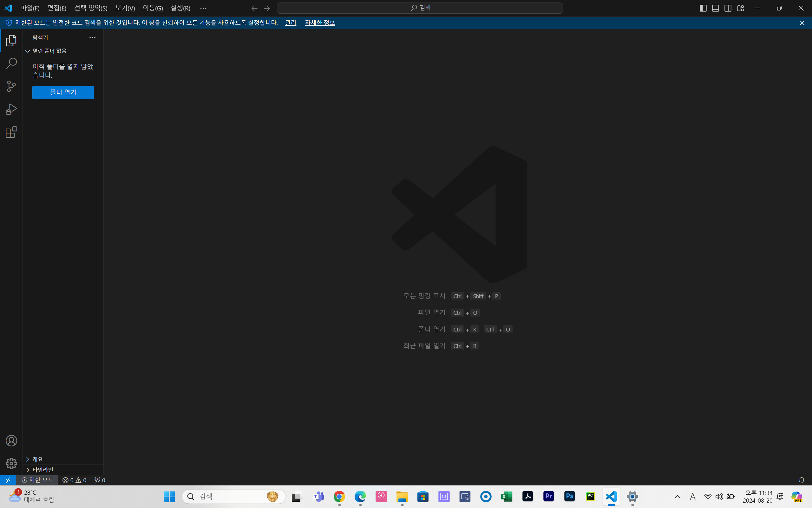Expand the '타임라인' timeline section
This screenshot has height=508, width=812.
pos(63,470)
